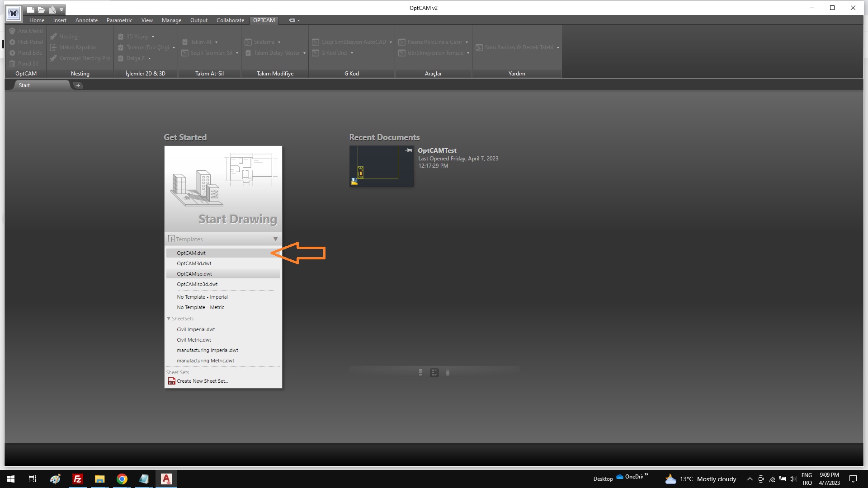Open the Manage ribbon tab

pos(171,20)
